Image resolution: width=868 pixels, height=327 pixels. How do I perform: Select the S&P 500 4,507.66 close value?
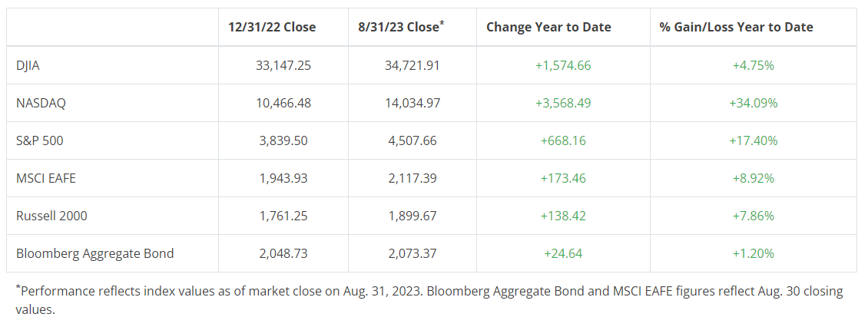pyautogui.click(x=412, y=140)
